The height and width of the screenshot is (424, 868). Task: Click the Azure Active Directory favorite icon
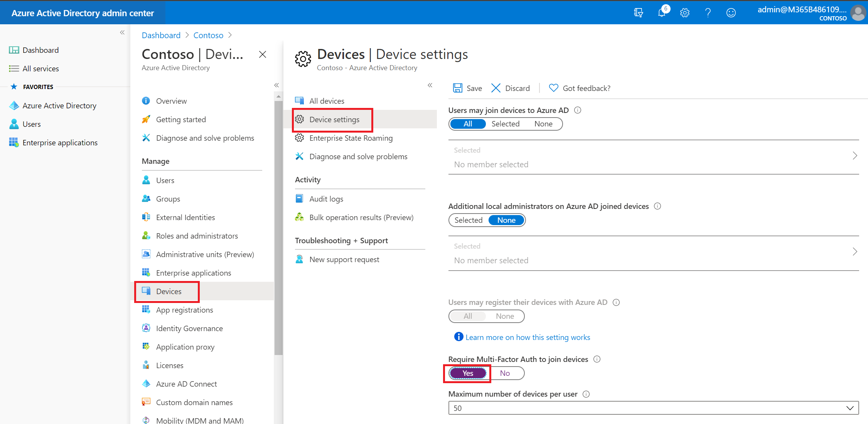coord(14,106)
